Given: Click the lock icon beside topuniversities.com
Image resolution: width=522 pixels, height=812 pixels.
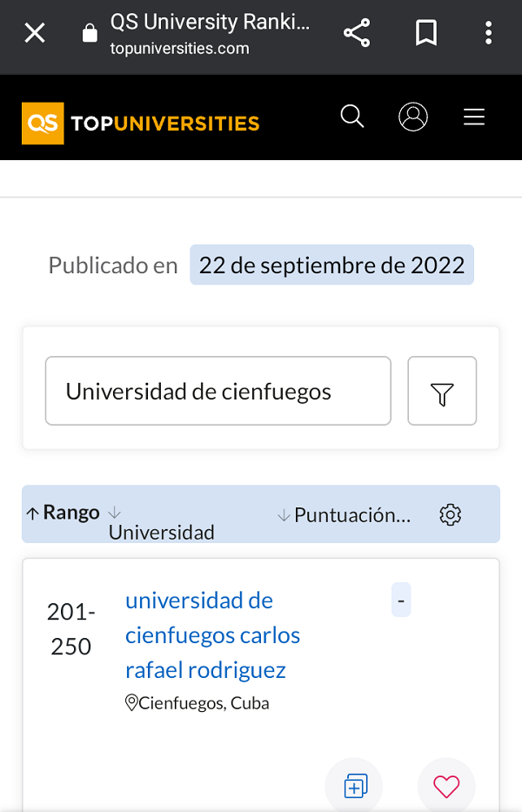Looking at the screenshot, I should (x=90, y=33).
